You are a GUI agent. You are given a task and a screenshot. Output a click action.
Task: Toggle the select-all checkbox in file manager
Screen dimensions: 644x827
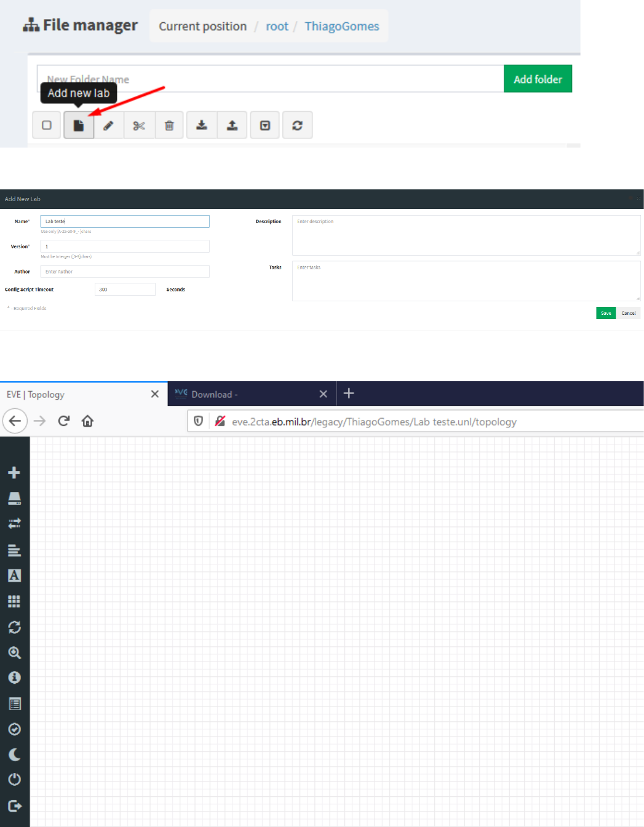click(x=46, y=125)
